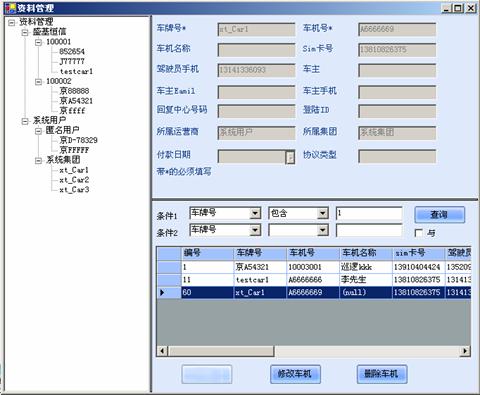Click the 删除车机 button
This screenshot has width=480, height=395.
[x=382, y=374]
